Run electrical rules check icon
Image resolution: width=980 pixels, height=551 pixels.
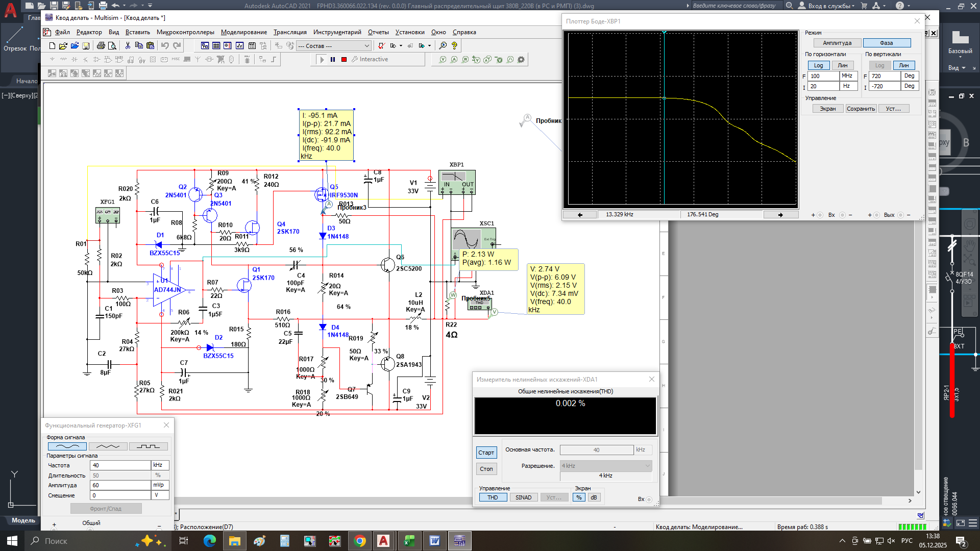coord(381,46)
